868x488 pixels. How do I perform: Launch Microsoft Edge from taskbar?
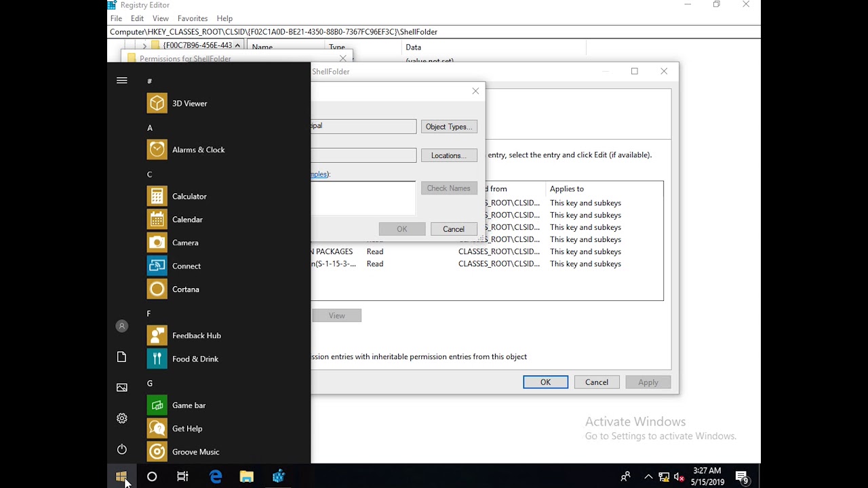click(x=216, y=476)
